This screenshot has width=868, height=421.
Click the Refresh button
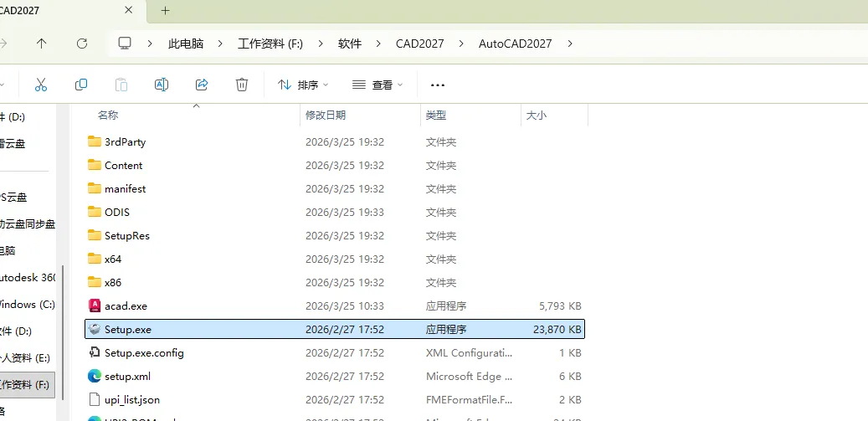(x=82, y=44)
